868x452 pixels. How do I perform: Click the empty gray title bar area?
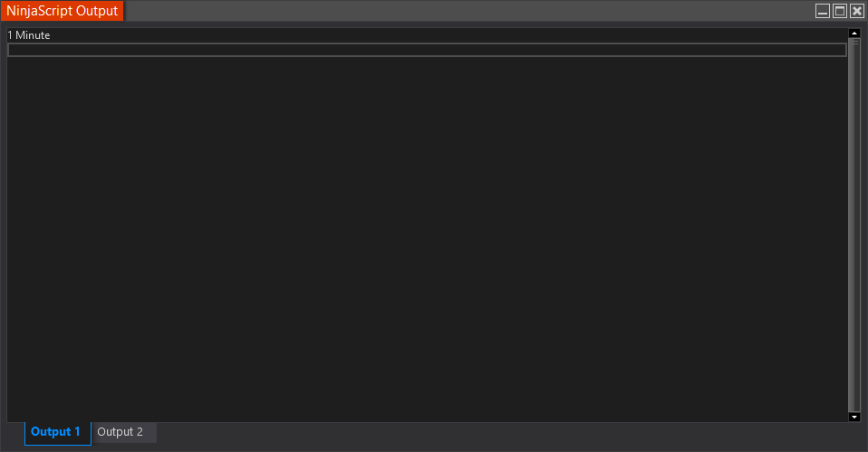pos(468,11)
